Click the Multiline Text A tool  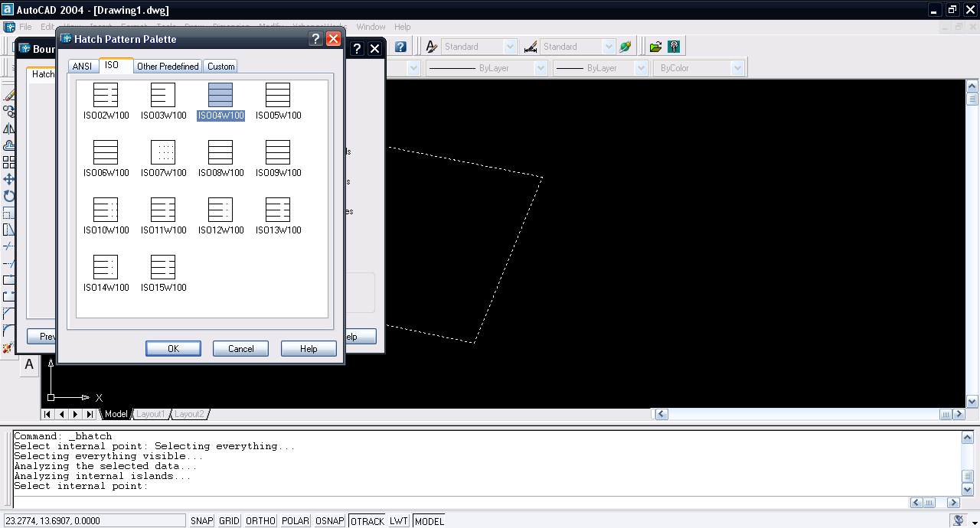click(x=29, y=365)
